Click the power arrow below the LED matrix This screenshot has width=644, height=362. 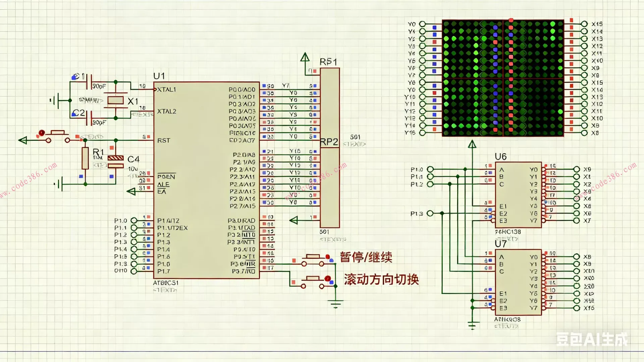(x=472, y=144)
